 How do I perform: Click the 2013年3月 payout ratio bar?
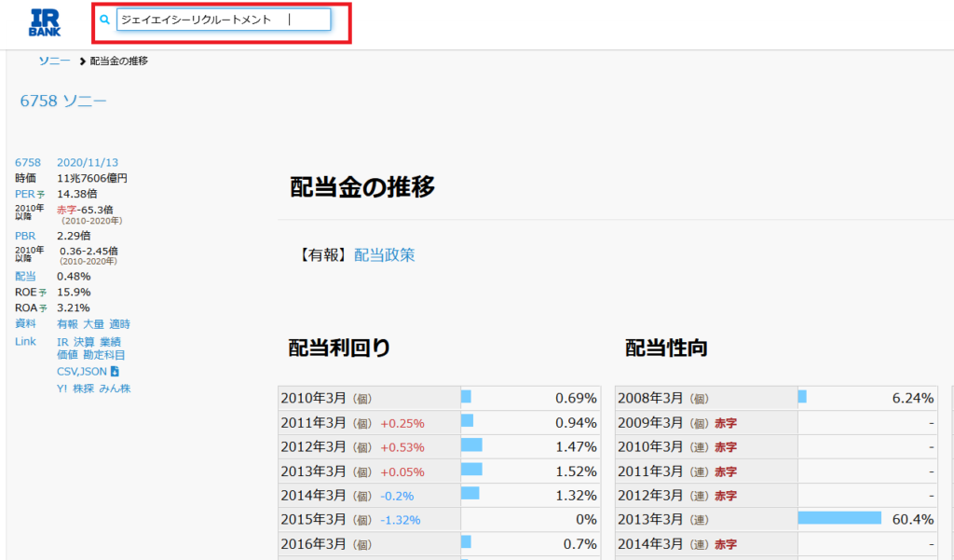[x=839, y=518]
